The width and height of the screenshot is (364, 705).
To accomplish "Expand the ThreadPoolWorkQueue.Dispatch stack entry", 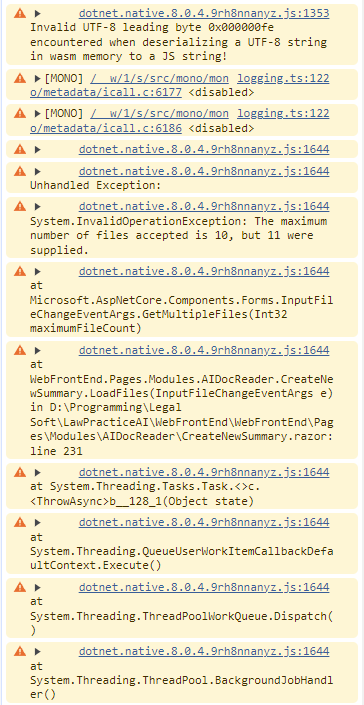I will 38,587.
